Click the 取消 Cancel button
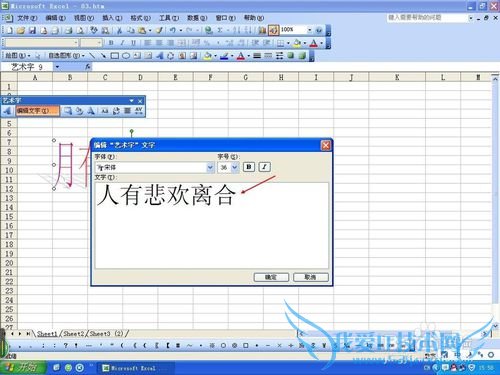The image size is (500, 375). [x=311, y=277]
